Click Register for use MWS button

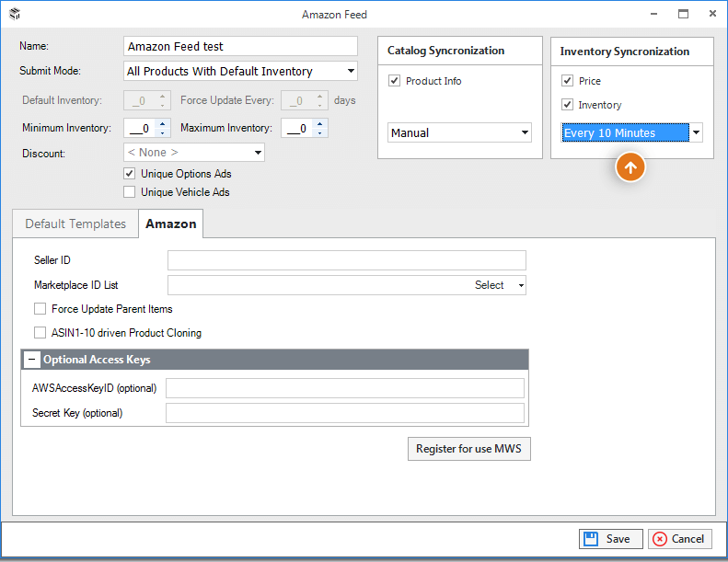[x=469, y=449]
